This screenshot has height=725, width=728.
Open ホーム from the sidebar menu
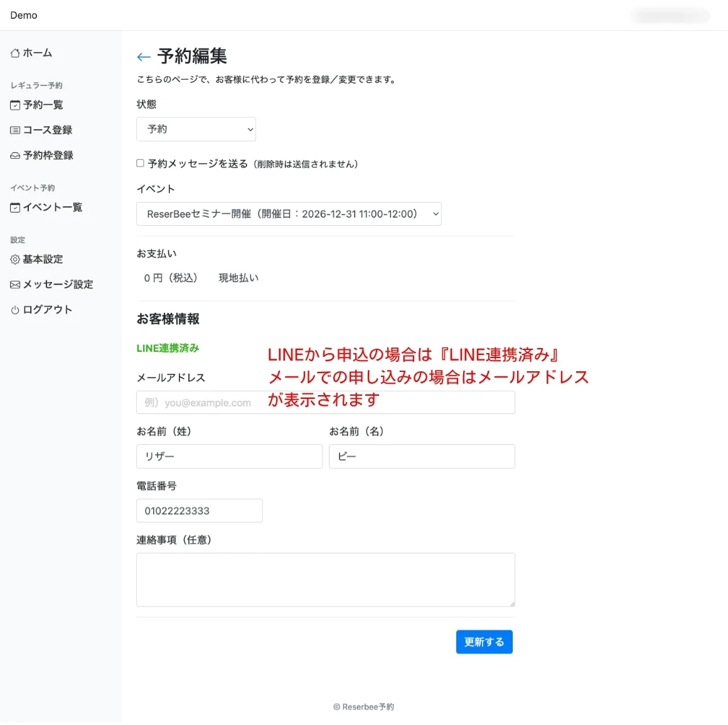pyautogui.click(x=37, y=53)
